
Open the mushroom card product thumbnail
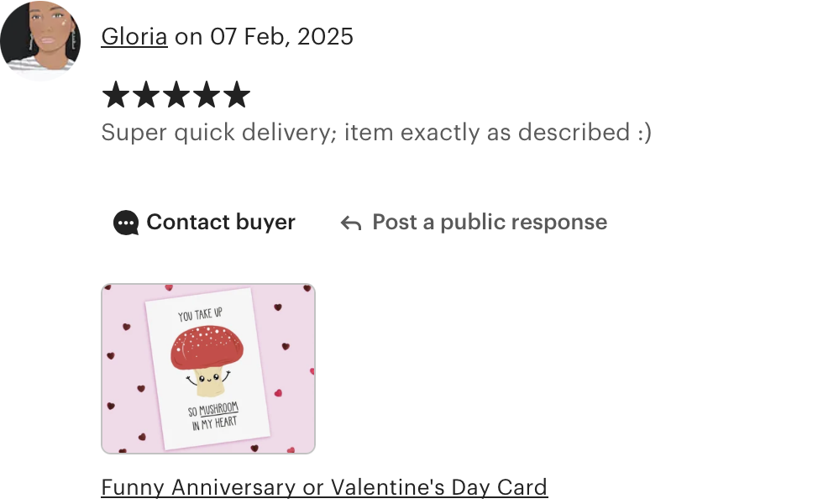pos(208,369)
